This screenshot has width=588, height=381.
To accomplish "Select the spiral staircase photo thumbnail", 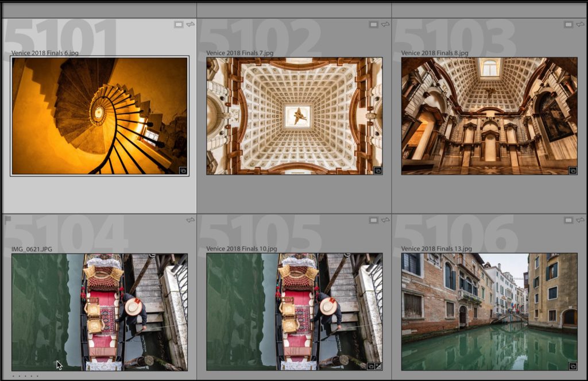I will [x=100, y=116].
